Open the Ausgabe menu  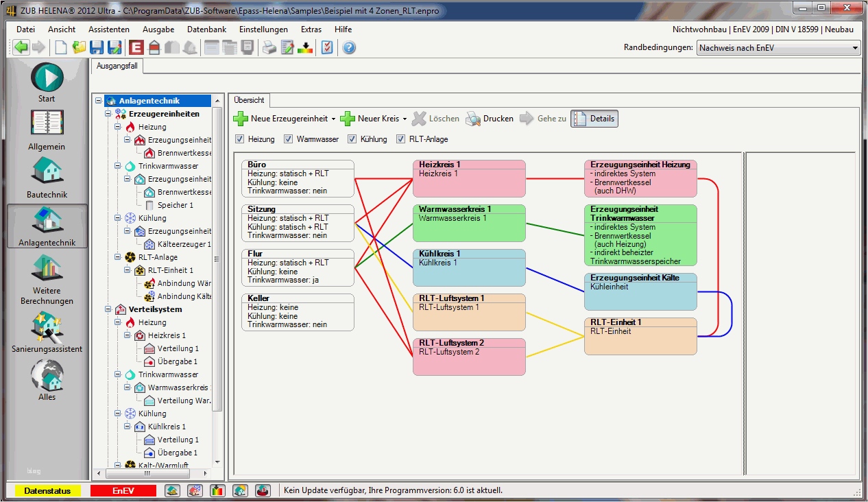[x=158, y=29]
